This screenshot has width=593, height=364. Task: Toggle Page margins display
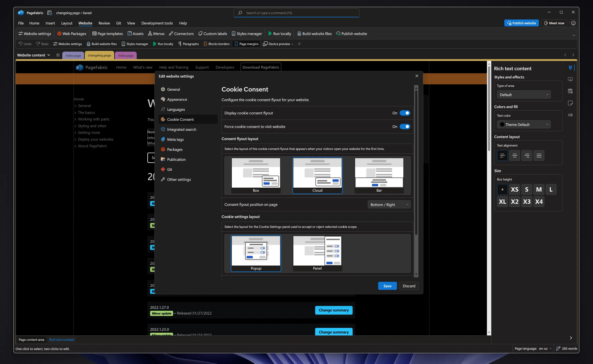(x=246, y=44)
